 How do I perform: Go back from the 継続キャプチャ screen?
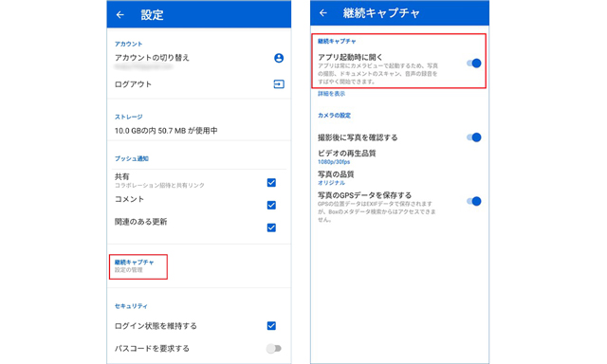[x=323, y=13]
